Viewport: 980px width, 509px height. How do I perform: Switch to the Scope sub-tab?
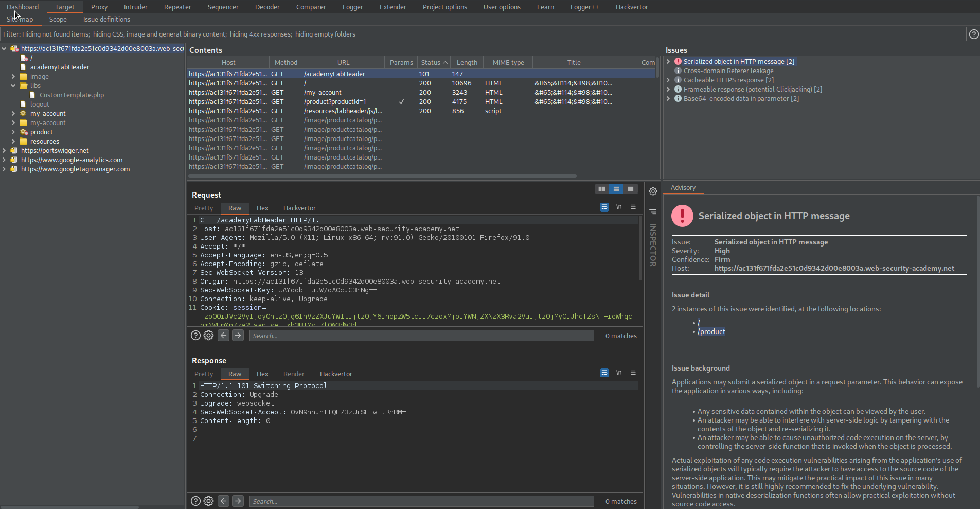click(58, 19)
